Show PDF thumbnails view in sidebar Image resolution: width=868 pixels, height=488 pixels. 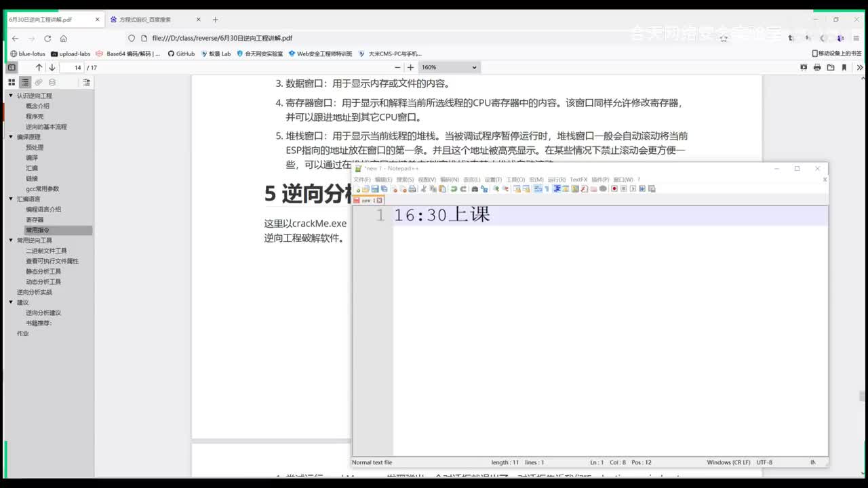pyautogui.click(x=12, y=82)
